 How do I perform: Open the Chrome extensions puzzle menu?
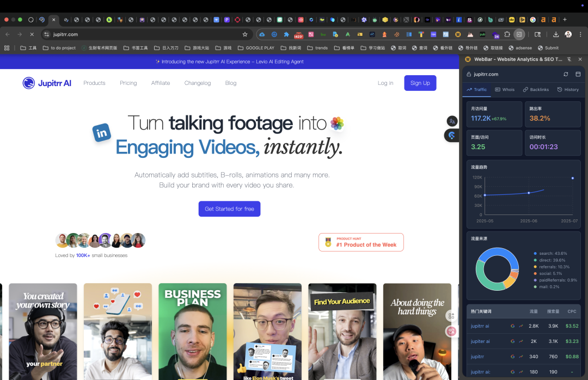(x=507, y=34)
